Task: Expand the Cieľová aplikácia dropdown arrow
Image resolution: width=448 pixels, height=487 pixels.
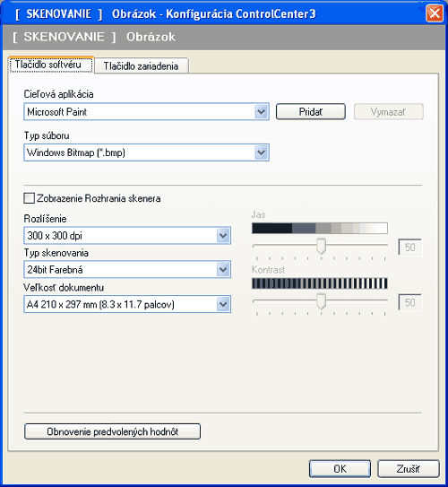Action: [x=262, y=111]
